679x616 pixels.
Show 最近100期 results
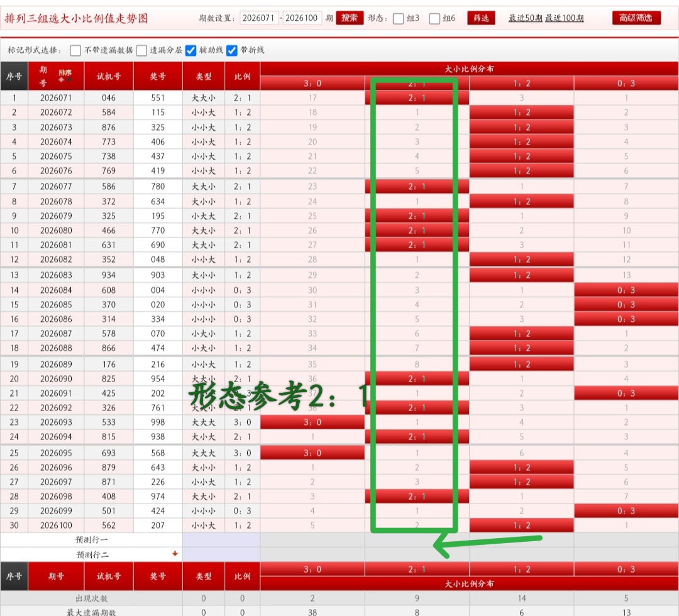[564, 18]
